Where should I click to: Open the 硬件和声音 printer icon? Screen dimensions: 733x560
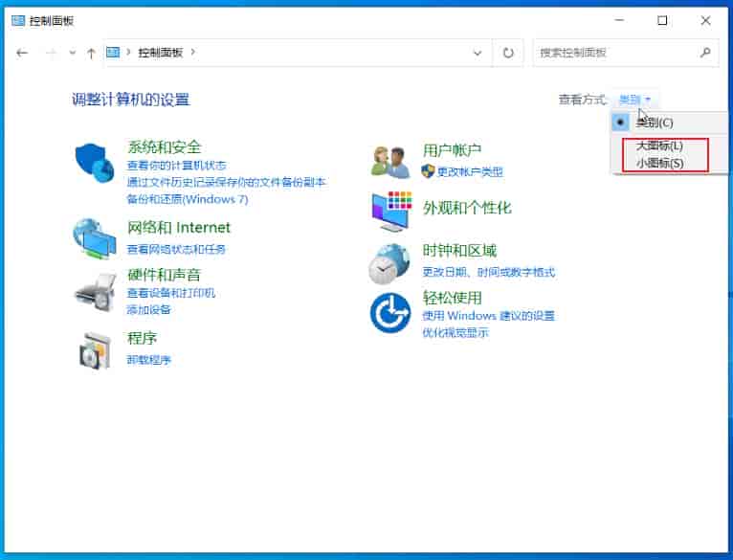[96, 292]
